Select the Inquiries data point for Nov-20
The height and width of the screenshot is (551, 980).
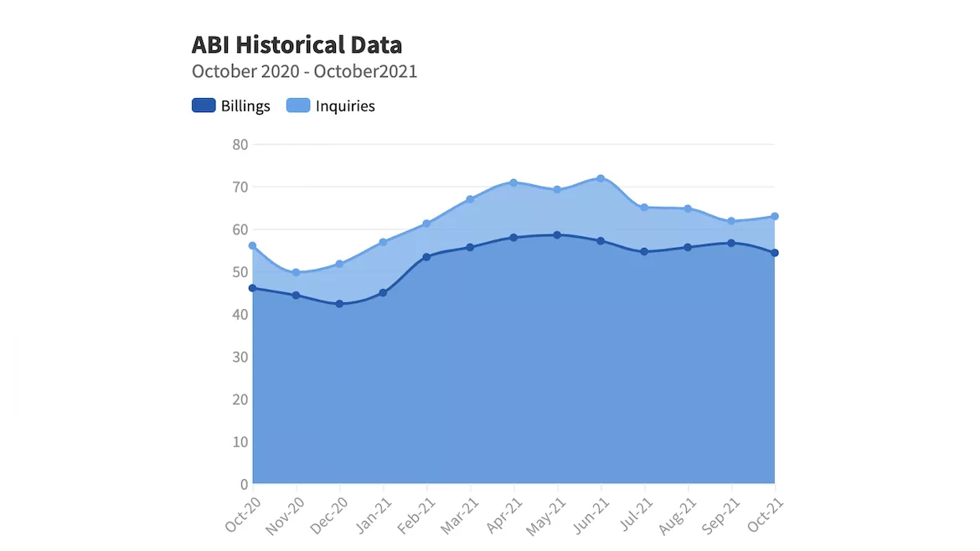pyautogui.click(x=297, y=272)
